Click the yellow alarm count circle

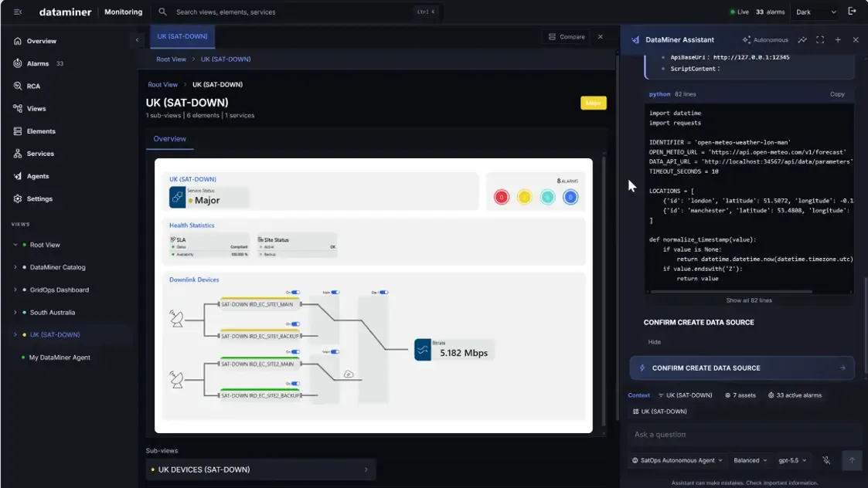(x=524, y=197)
